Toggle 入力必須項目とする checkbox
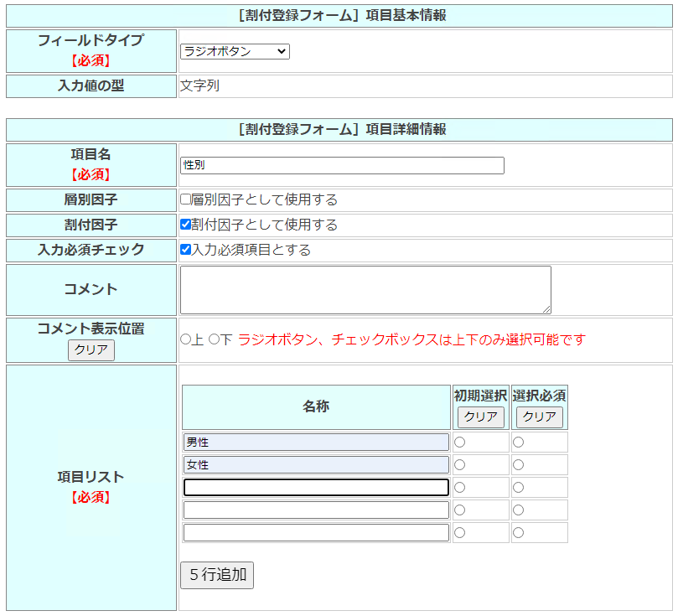 click(186, 250)
